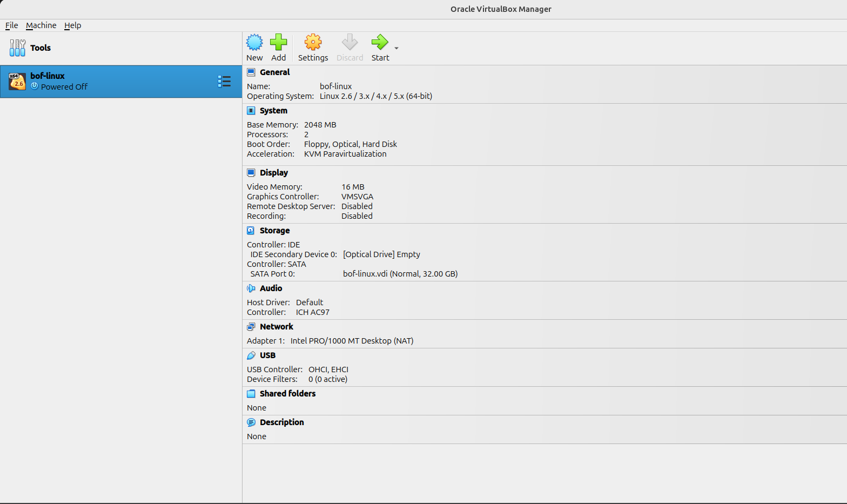Open the bof-linux machine tools list icon
847x504 pixels.
click(224, 82)
